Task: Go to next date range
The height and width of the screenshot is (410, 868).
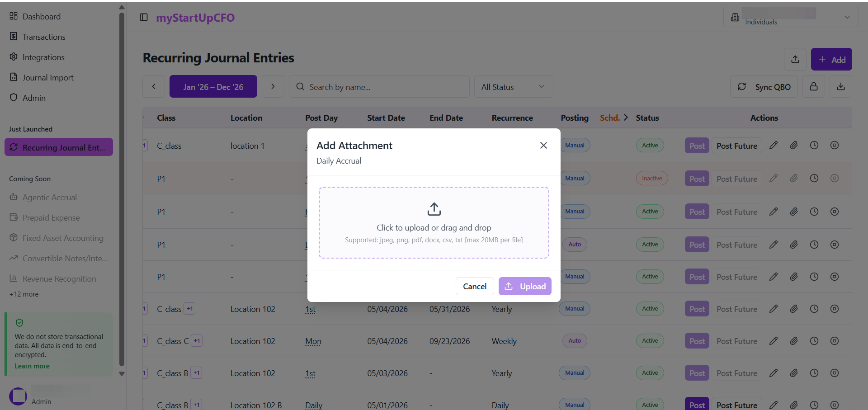Action: coord(273,86)
